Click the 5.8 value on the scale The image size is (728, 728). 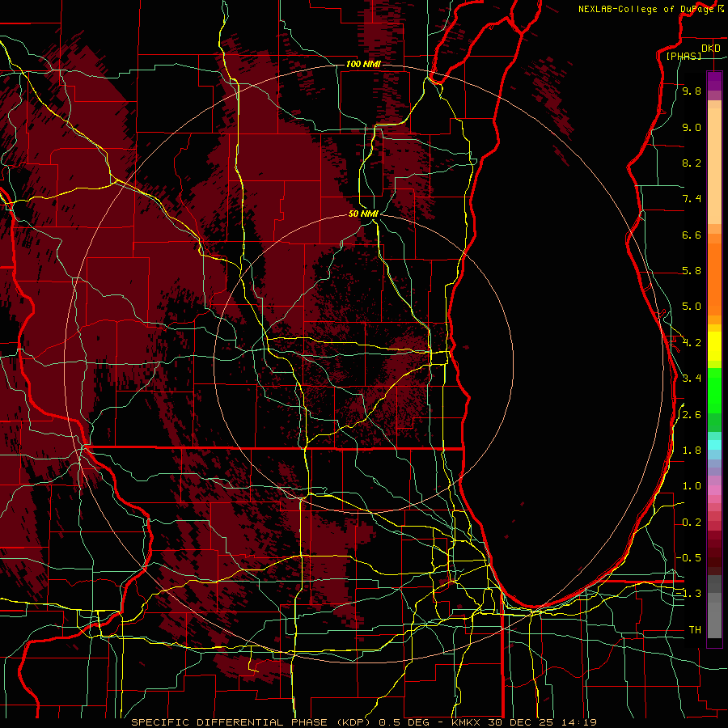(692, 271)
